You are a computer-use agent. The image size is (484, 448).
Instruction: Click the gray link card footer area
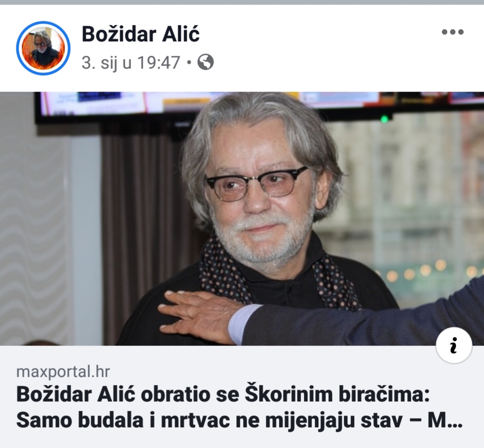(242, 396)
